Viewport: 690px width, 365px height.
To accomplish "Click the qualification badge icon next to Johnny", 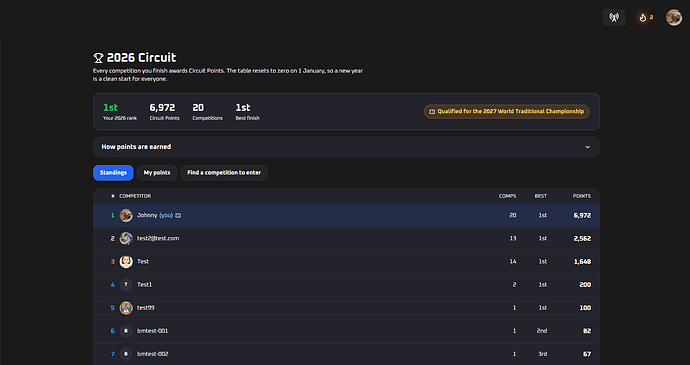I will pyautogui.click(x=178, y=215).
